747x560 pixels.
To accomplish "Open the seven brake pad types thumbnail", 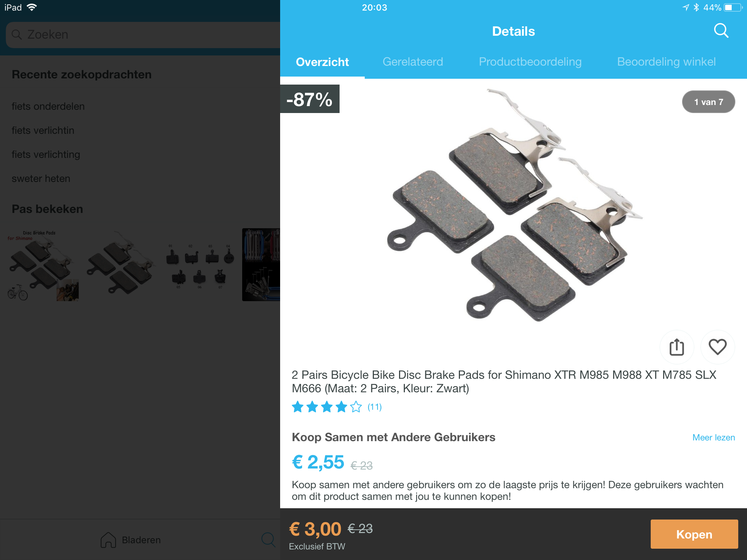I will (200, 265).
